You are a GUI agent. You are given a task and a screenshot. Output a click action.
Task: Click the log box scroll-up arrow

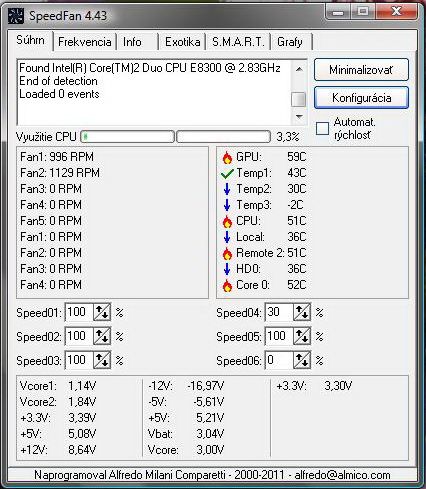tap(299, 69)
